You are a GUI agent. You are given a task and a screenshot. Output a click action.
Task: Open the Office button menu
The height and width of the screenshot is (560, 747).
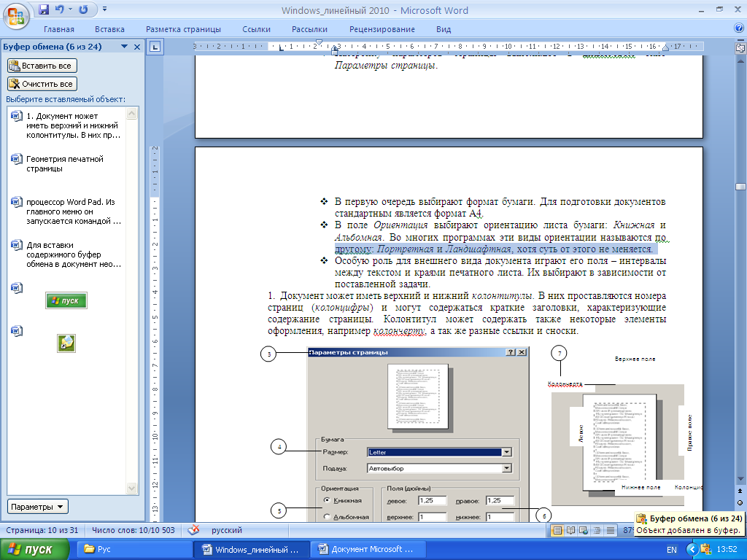tap(16, 16)
